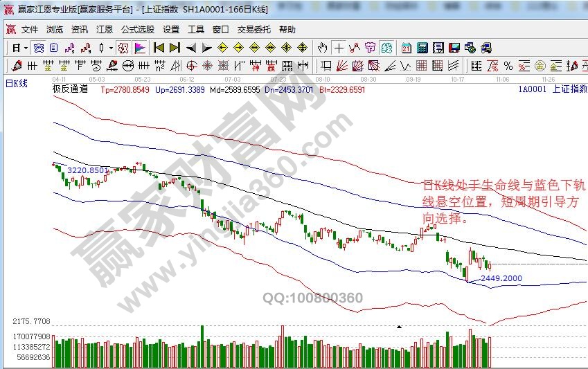Jump to first bar with skip-start arrow
The width and height of the screenshot is (588, 369).
[x=159, y=48]
